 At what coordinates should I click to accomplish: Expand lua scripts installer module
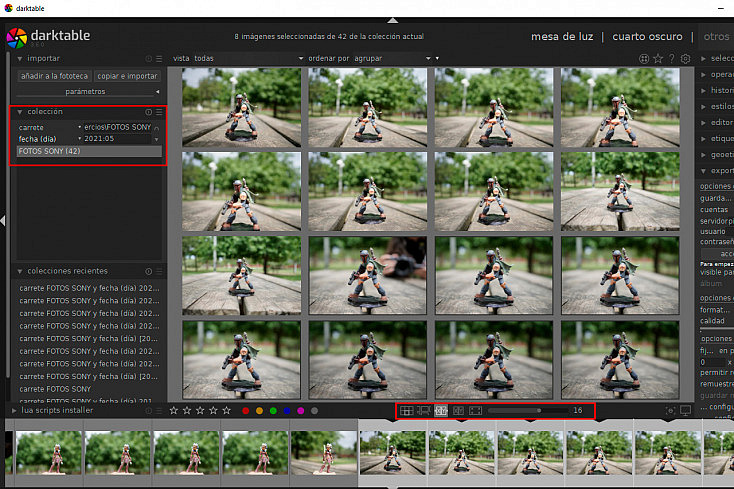click(x=15, y=410)
